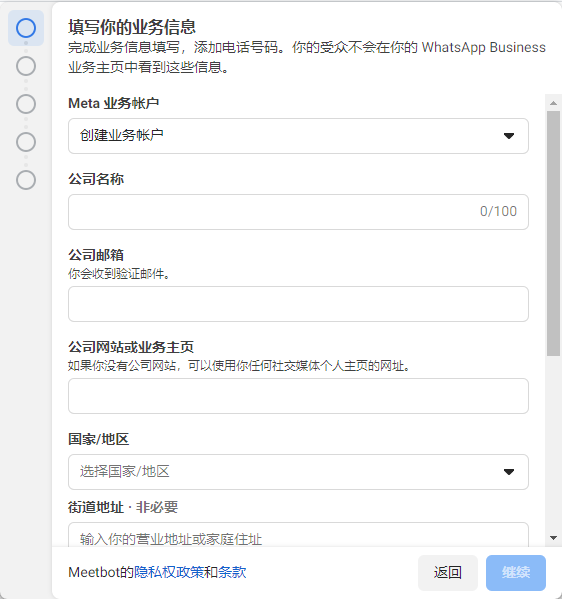Open the 隐私权政策 link
The image size is (562, 599).
coord(169,572)
